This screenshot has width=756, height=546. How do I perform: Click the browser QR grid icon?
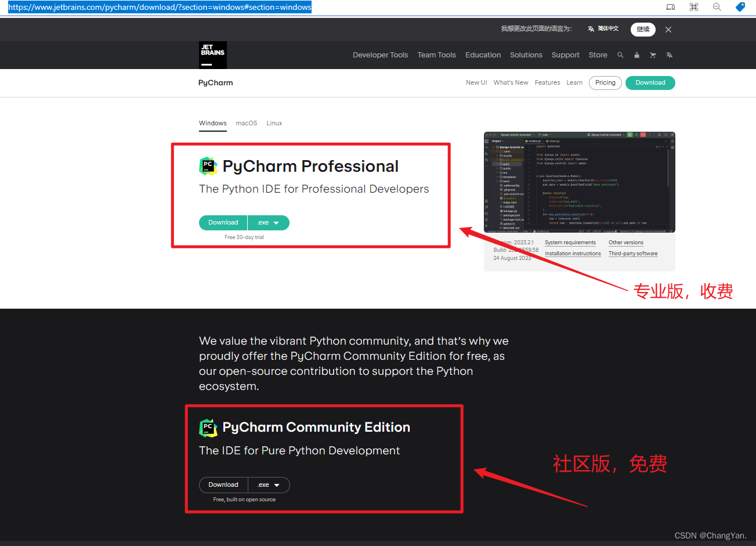click(694, 7)
